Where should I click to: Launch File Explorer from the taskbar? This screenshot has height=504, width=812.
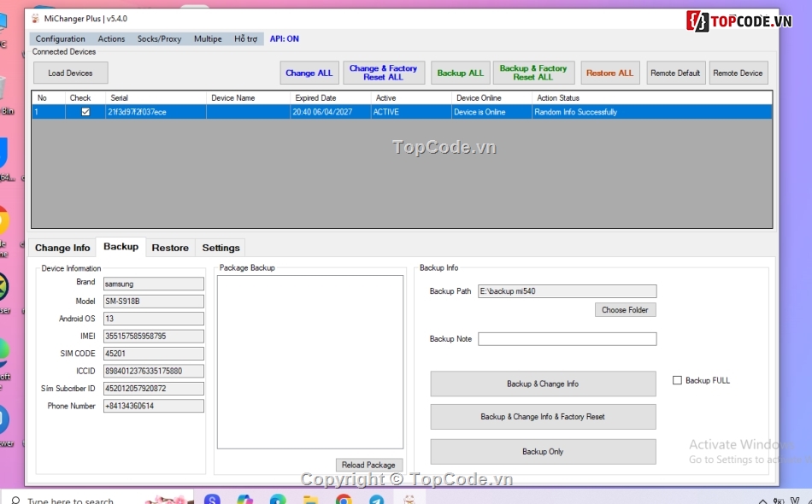[x=310, y=498]
